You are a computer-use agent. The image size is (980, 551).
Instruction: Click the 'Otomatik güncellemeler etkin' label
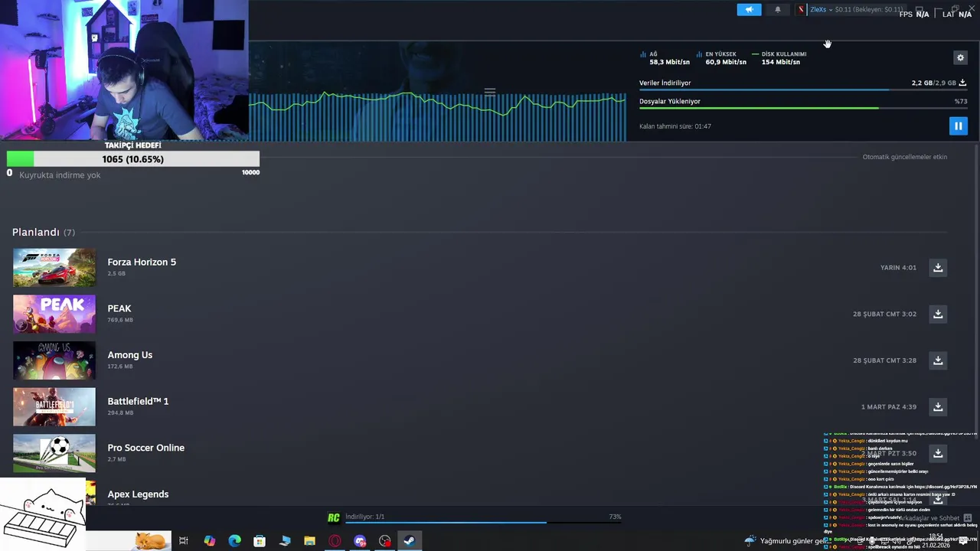point(905,157)
